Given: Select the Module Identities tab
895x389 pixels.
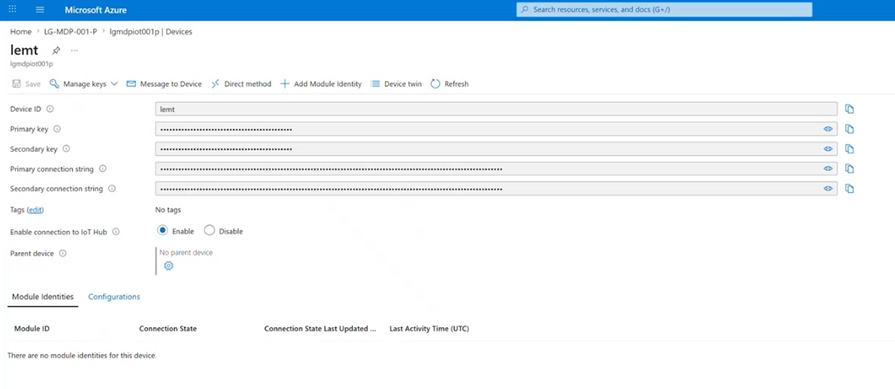Looking at the screenshot, I should [x=43, y=297].
